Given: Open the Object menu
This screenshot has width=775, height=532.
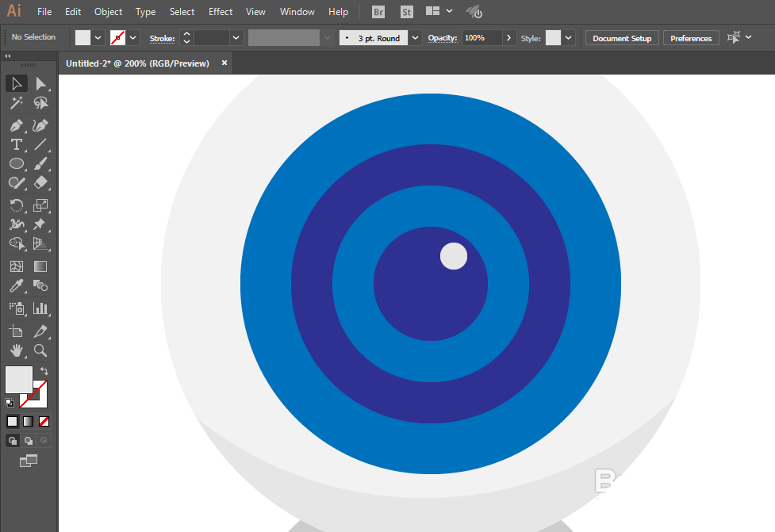Looking at the screenshot, I should [108, 12].
